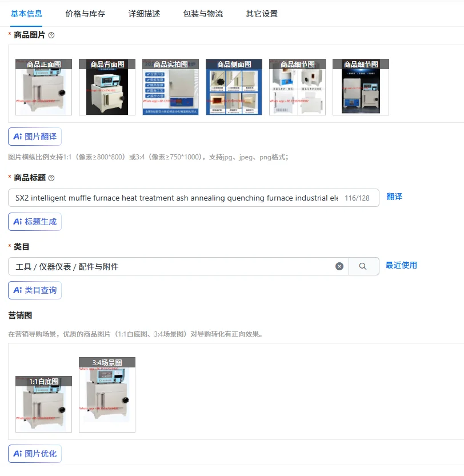The height and width of the screenshot is (476, 464).
Task: Click the help icon beside 商品标题
Action: point(51,178)
